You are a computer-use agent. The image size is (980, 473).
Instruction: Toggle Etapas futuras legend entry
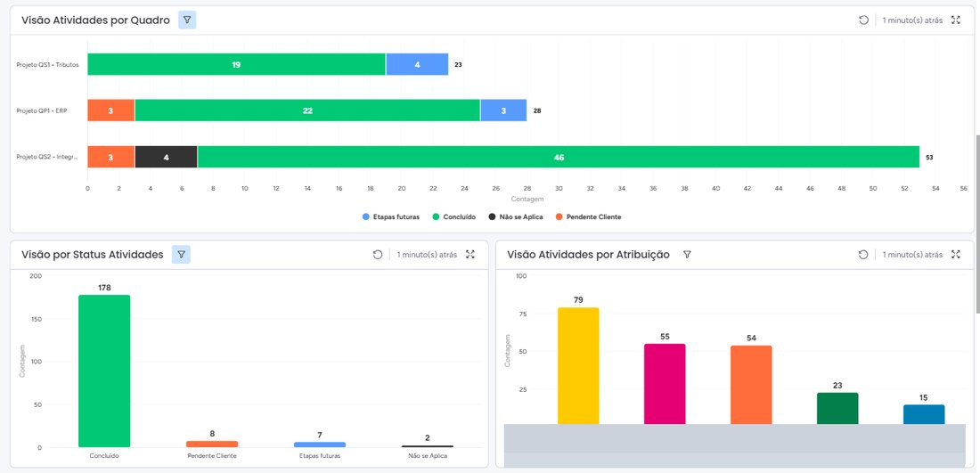pyautogui.click(x=390, y=216)
